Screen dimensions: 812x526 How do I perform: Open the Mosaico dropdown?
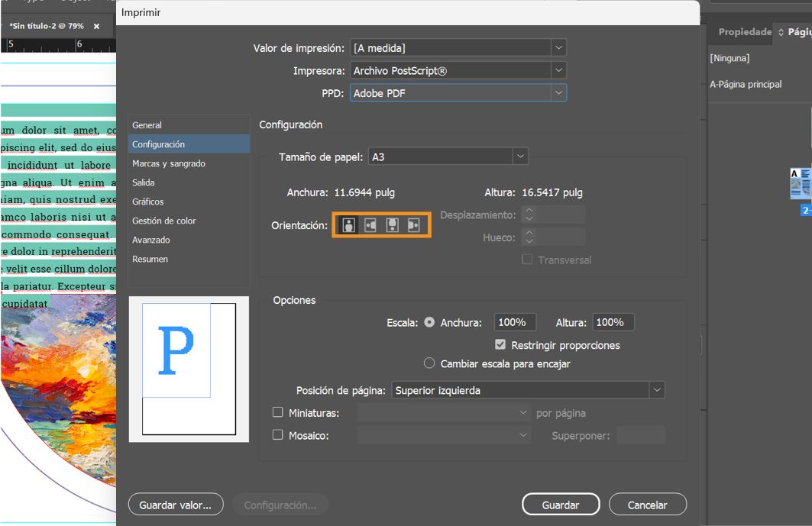coord(444,435)
